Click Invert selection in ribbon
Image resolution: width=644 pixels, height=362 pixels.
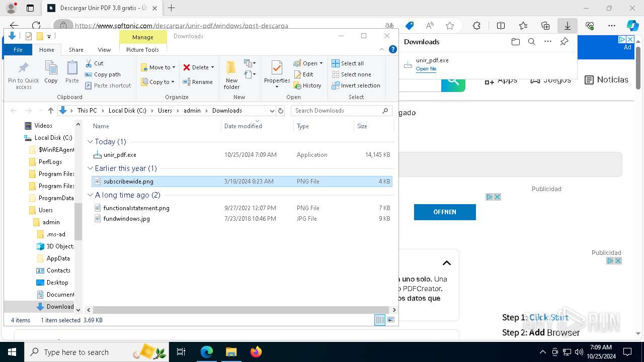(356, 85)
